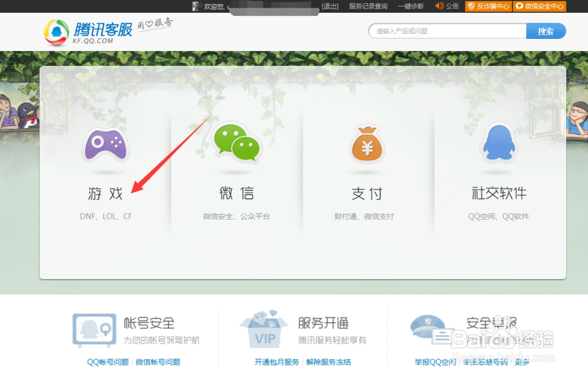Select the 财付通、微信支付 subtitle
This screenshot has height=378, width=588.
click(x=364, y=216)
